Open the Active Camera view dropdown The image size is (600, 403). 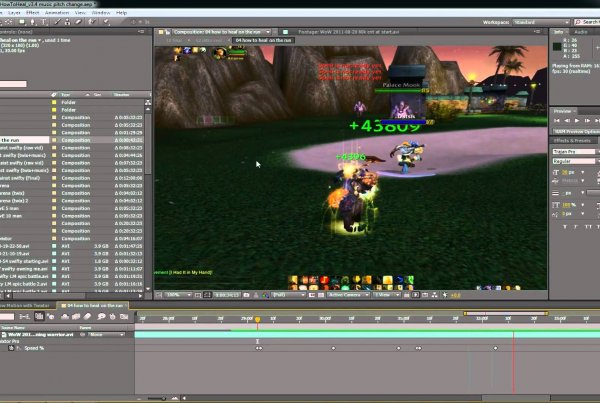click(x=348, y=295)
